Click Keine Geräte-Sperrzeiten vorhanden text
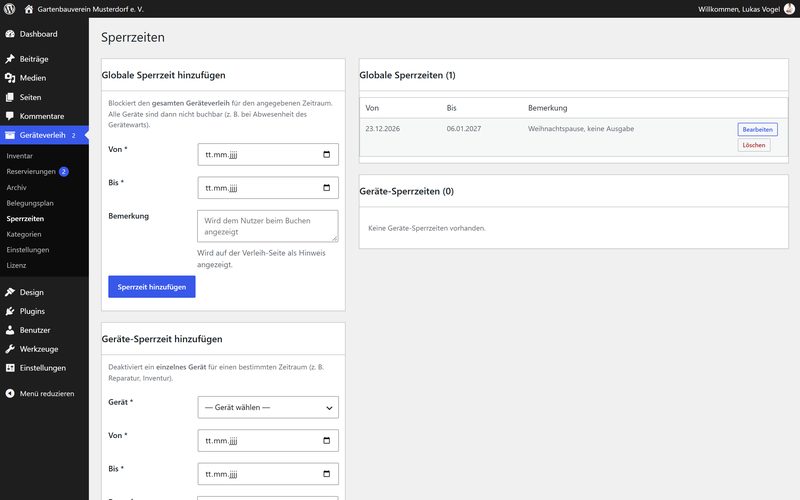This screenshot has width=800, height=500. point(427,228)
